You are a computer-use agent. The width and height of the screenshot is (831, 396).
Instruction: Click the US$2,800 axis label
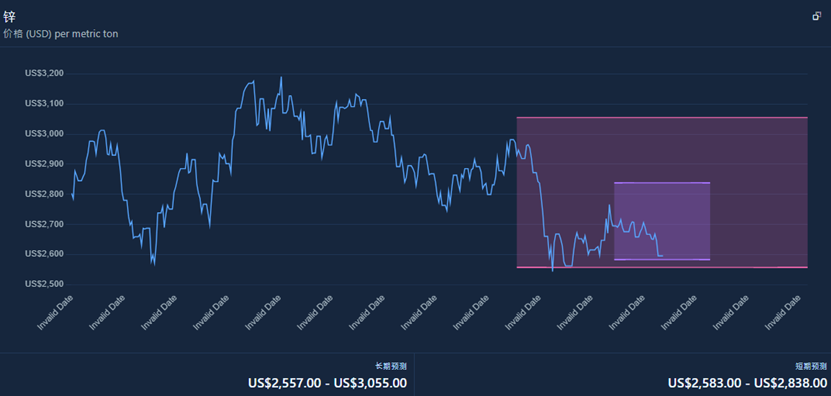(x=45, y=194)
